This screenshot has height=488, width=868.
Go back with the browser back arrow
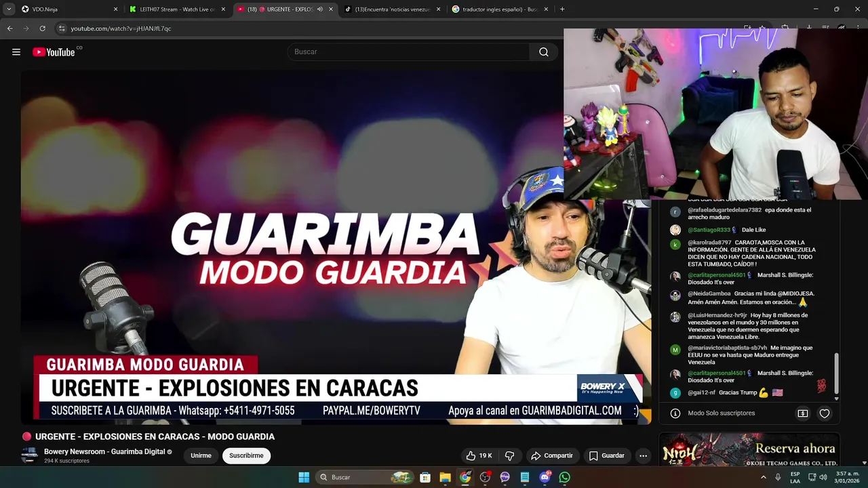tap(9, 28)
